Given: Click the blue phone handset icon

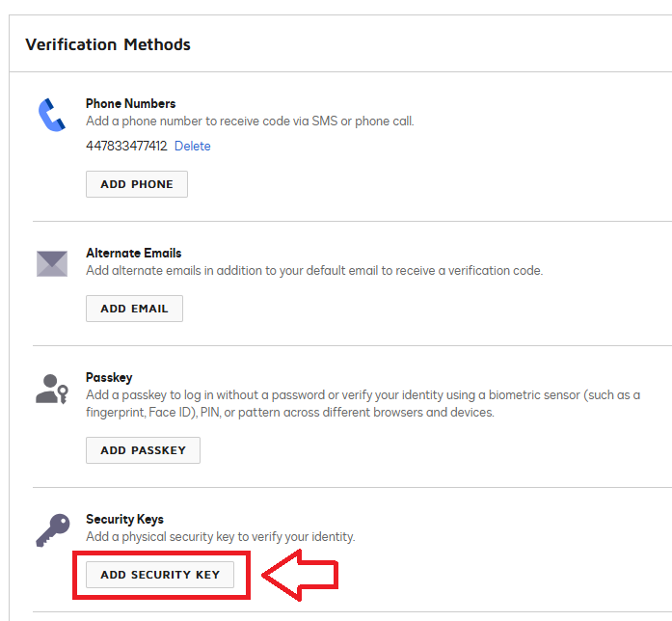Looking at the screenshot, I should tap(51, 115).
